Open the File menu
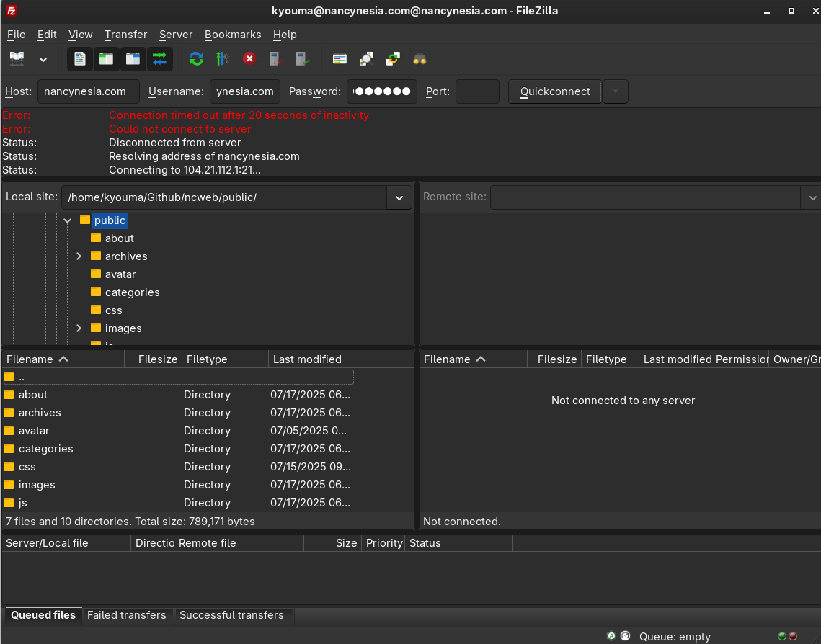This screenshot has height=644, width=821. pyautogui.click(x=17, y=35)
